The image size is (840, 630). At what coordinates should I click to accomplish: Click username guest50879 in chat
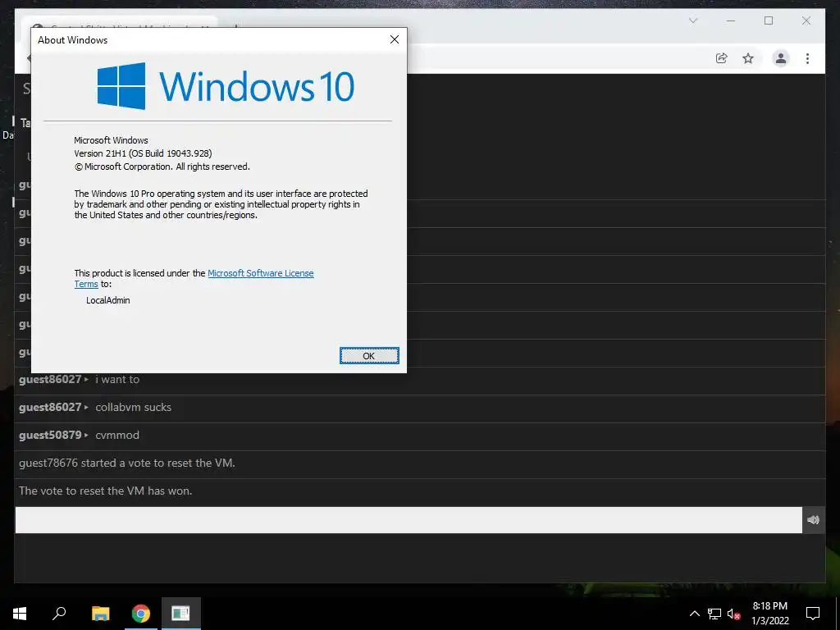[50, 435]
